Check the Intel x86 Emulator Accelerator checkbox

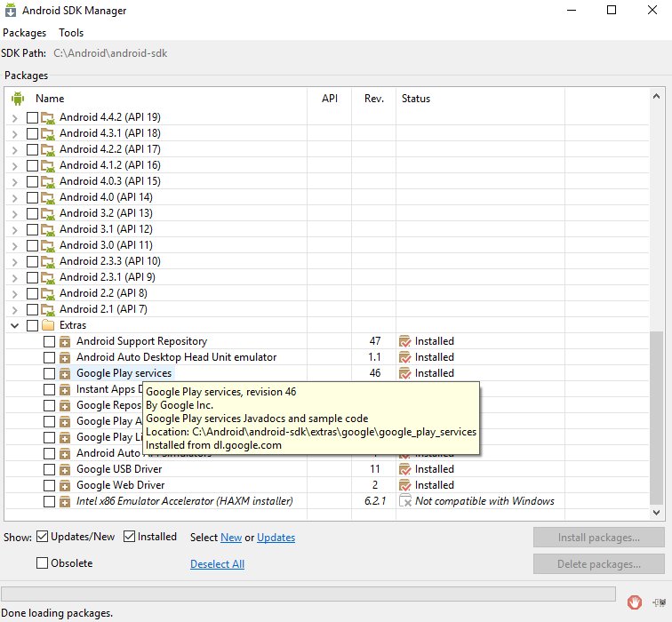pos(49,501)
